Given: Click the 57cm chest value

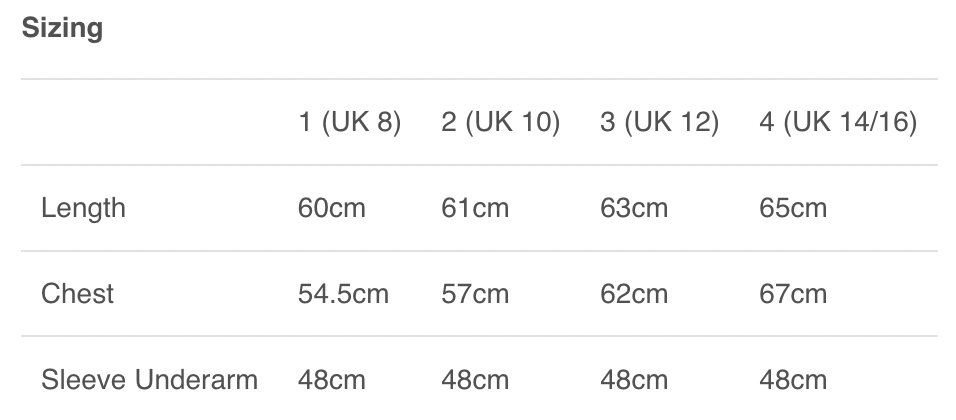Looking at the screenshot, I should (x=474, y=294).
